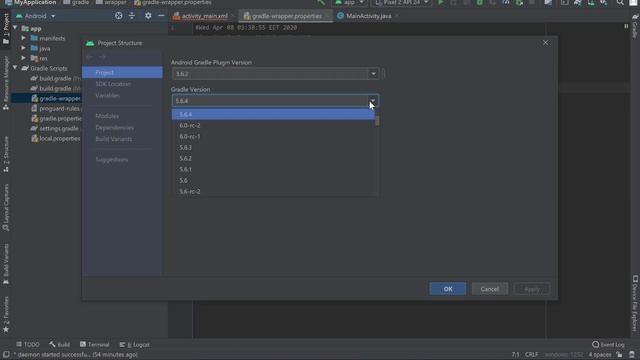This screenshot has width=640, height=360.
Task: Open the TODO tool window
Action: tap(28, 344)
